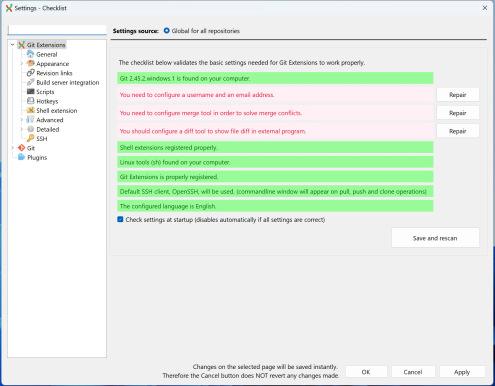Viewport: 495px width, 386px height.
Task: Select the Plugins tree item label
Action: [x=37, y=157]
